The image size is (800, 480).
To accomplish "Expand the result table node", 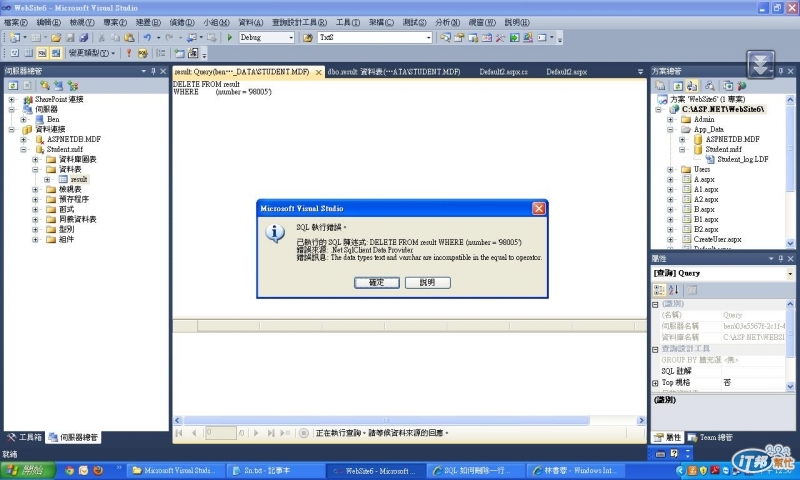I will point(47,179).
